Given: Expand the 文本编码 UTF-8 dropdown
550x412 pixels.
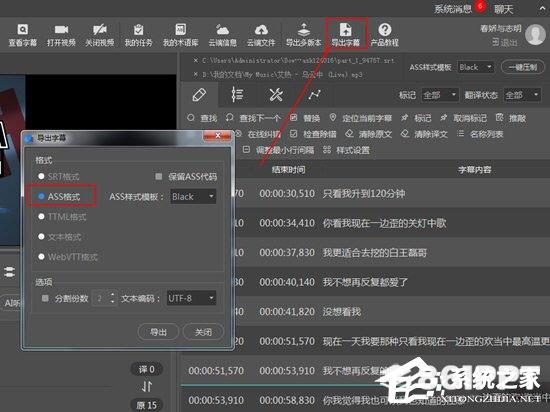Looking at the screenshot, I should coord(192,298).
